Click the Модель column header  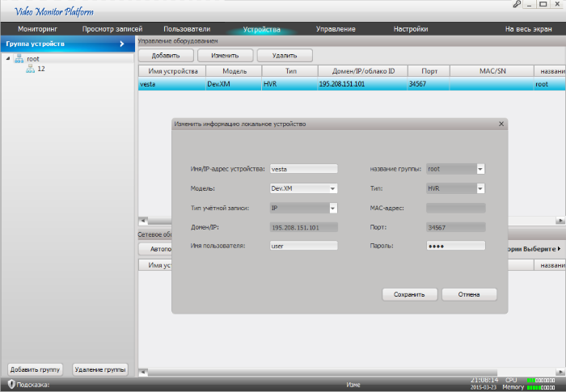(x=234, y=71)
